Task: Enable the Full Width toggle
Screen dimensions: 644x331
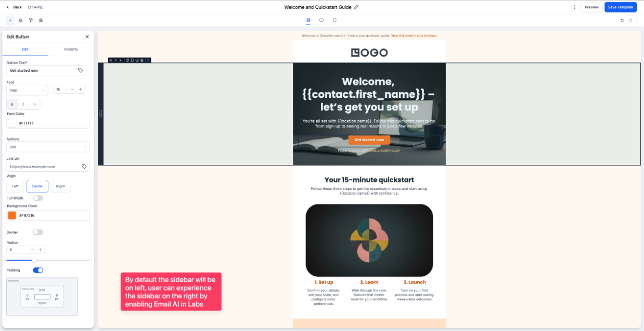Action: click(x=38, y=198)
